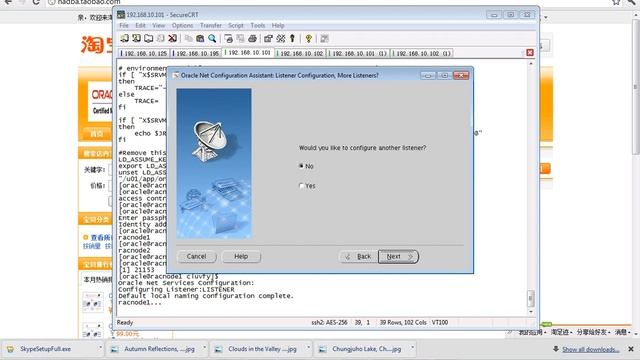The height and width of the screenshot is (360, 640).
Task: Click the public key icon in toolbar
Action: [292, 38]
